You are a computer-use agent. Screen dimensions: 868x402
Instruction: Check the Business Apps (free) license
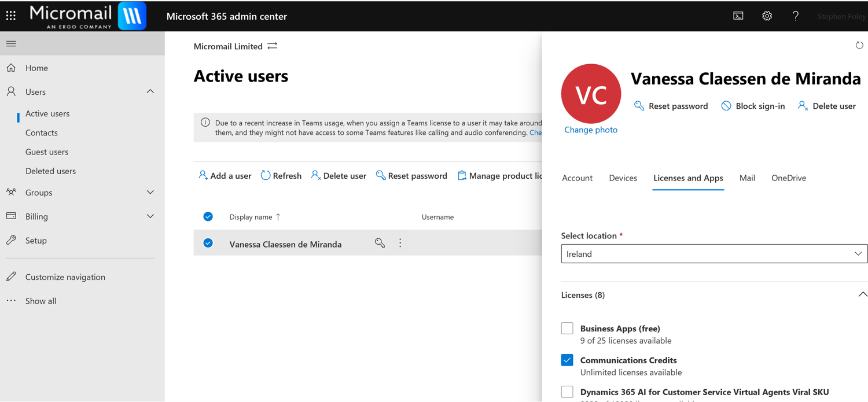567,329
